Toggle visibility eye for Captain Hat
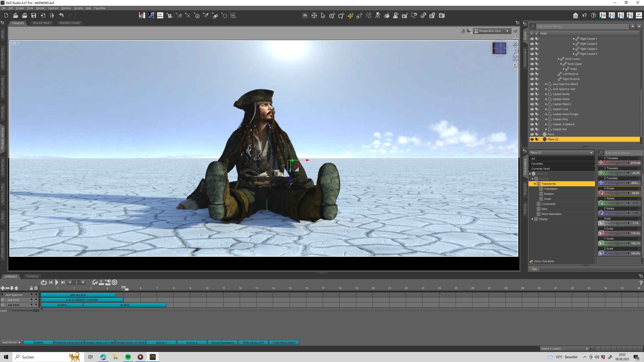Image resolution: width=644 pixels, height=362 pixels. click(x=532, y=129)
